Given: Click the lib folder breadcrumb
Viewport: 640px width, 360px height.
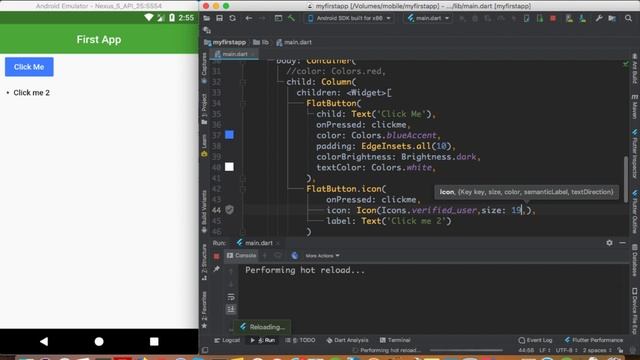Looking at the screenshot, I should tap(261, 42).
